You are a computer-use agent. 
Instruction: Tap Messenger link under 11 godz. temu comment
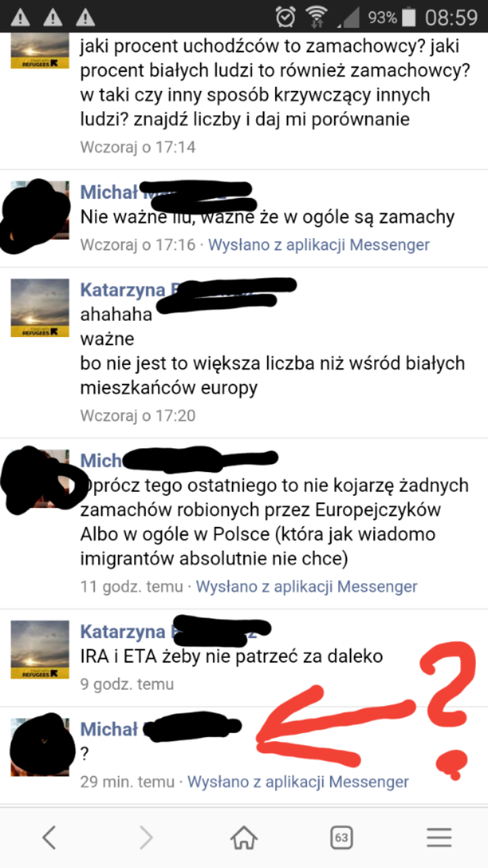306,587
